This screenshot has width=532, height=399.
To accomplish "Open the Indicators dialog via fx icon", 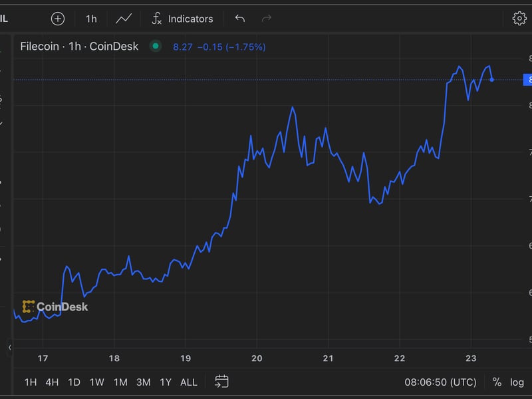I will click(157, 19).
